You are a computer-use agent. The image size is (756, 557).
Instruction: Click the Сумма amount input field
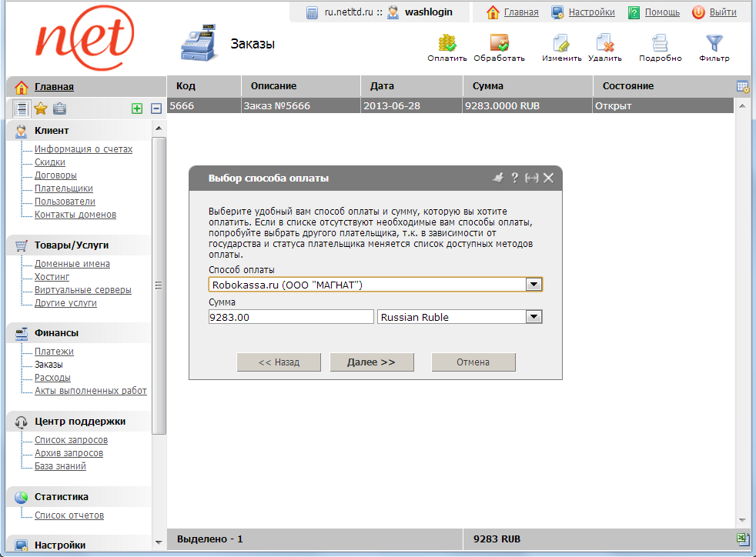pos(290,317)
